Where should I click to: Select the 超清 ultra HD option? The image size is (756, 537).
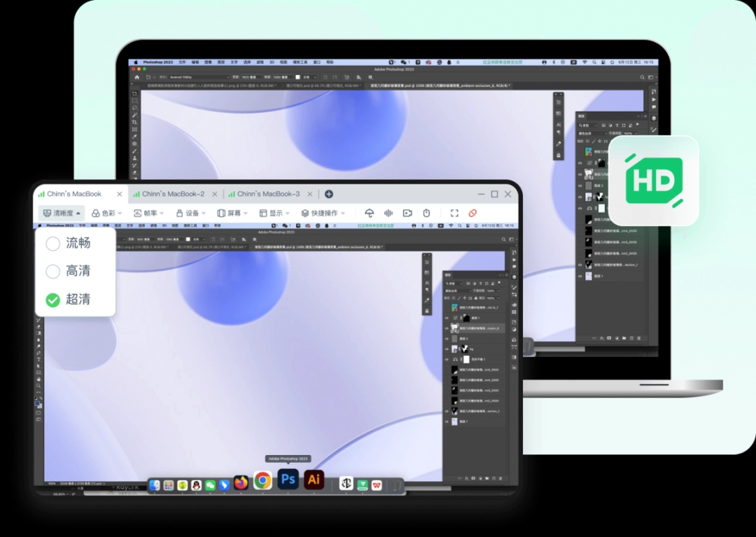(68, 300)
